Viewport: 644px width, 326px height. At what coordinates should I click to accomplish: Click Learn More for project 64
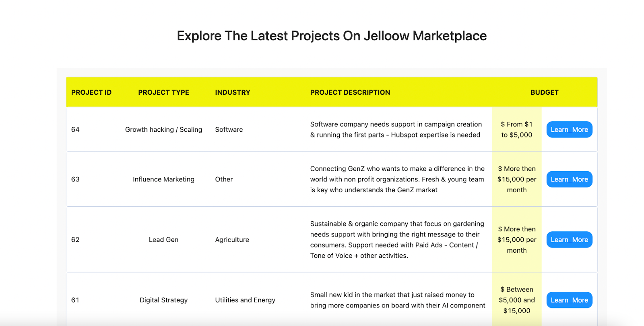click(569, 130)
